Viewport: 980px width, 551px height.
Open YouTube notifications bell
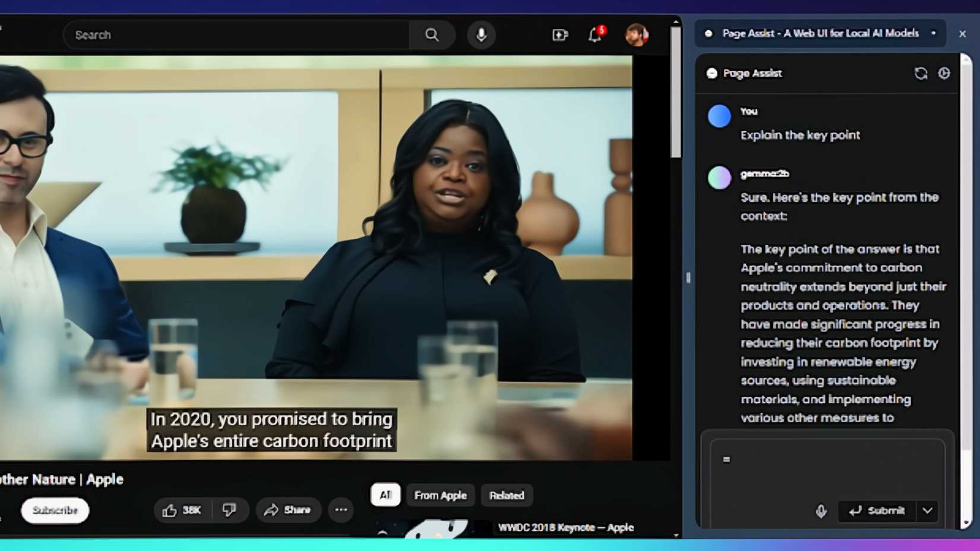(x=596, y=34)
